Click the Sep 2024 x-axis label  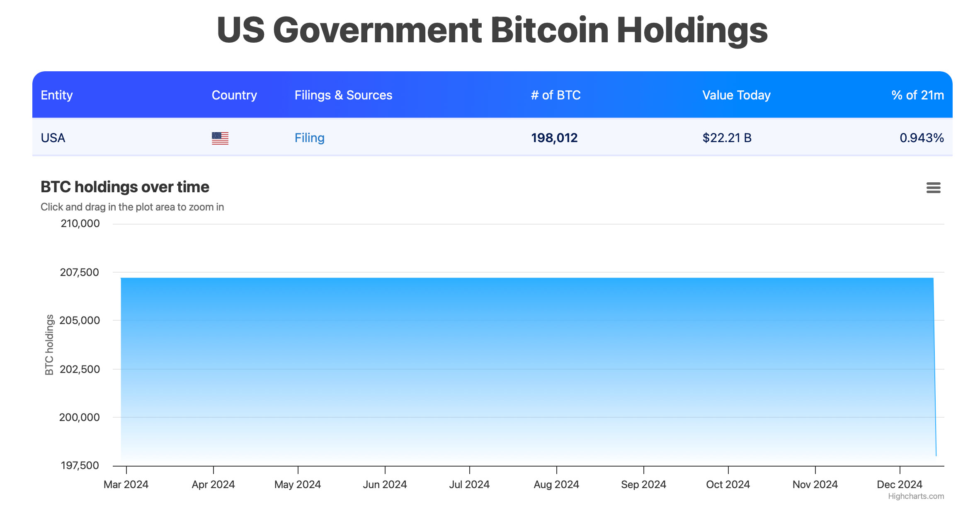(x=643, y=484)
